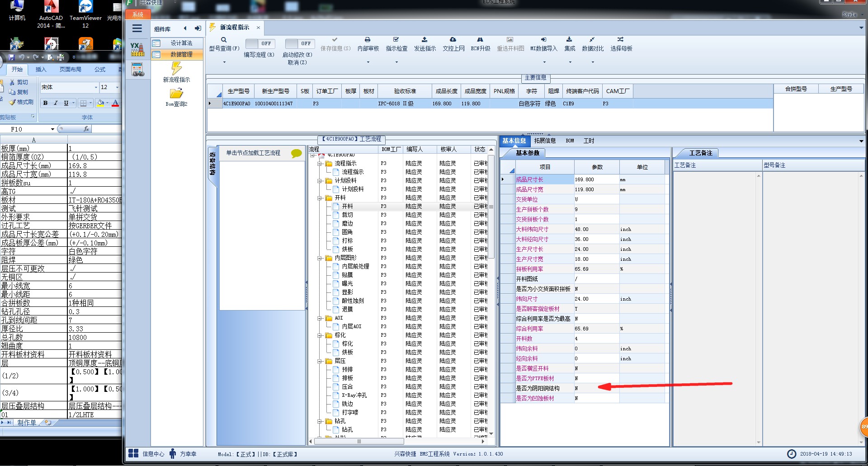The image size is (868, 466).
Task: Click fx insert function button in Excel
Action: click(86, 129)
